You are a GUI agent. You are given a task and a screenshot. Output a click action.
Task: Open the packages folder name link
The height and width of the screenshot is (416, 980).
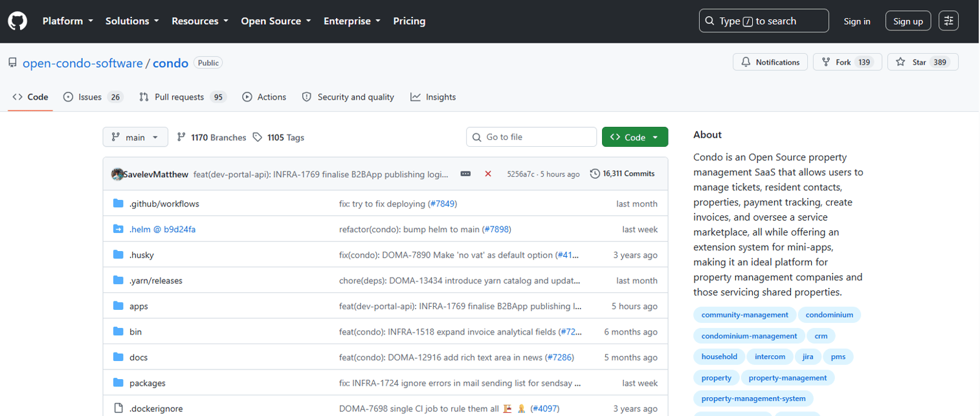click(x=148, y=383)
